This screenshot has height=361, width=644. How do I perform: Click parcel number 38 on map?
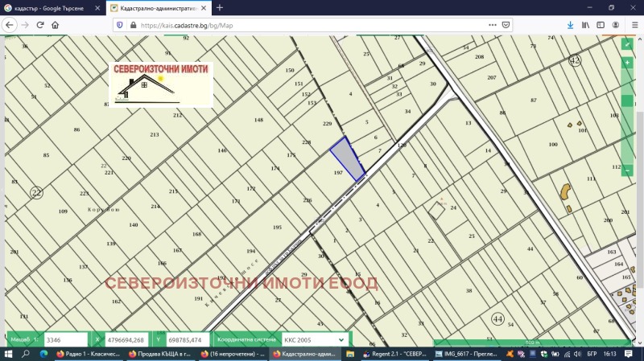[469, 291]
